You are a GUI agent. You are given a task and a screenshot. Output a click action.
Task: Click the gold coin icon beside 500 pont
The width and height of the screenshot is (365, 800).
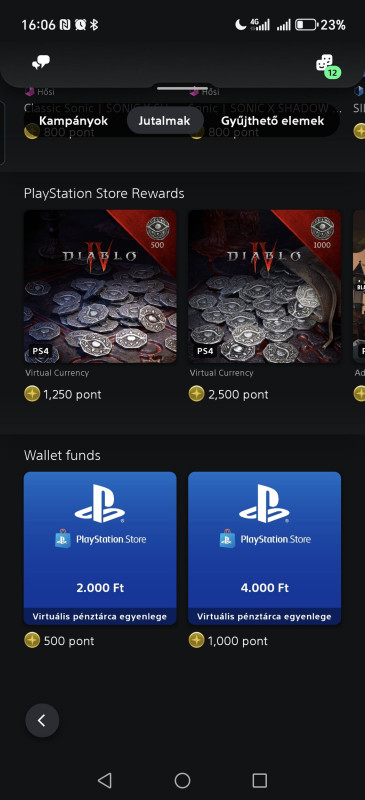[32, 641]
